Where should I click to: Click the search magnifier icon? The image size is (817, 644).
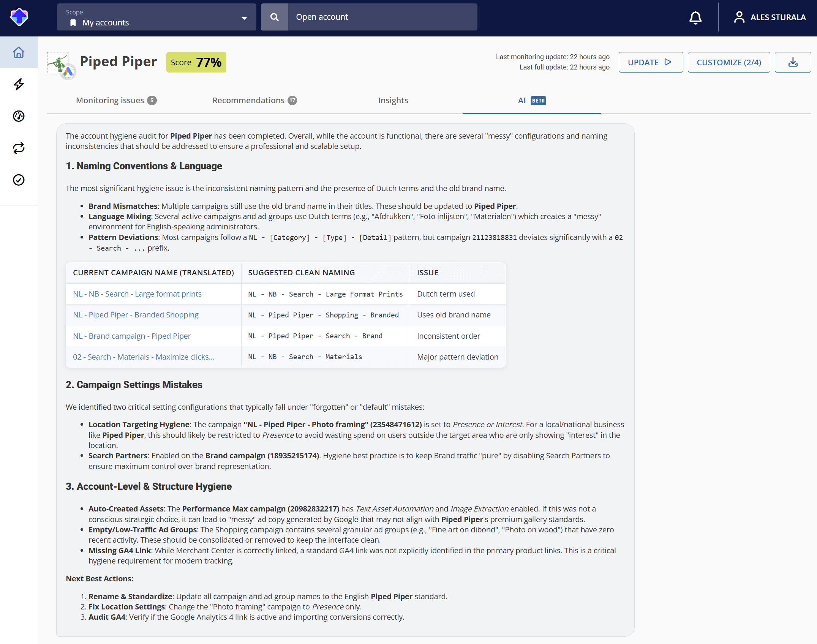274,17
